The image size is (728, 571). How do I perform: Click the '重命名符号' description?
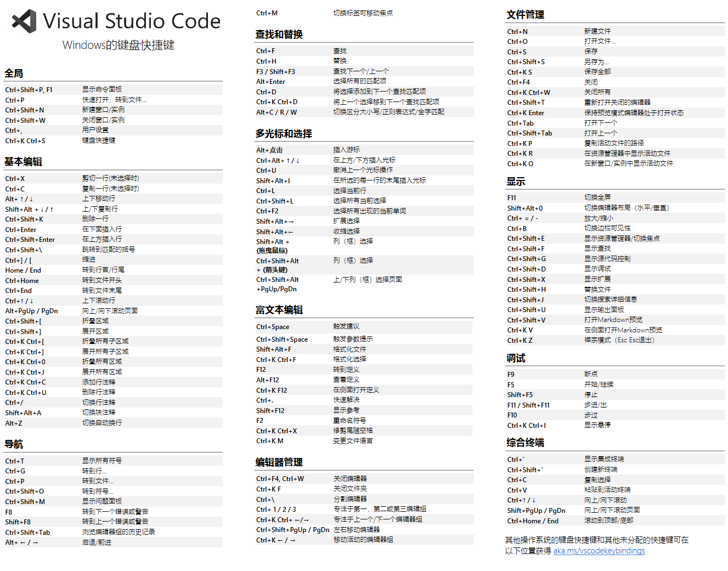tap(349, 421)
